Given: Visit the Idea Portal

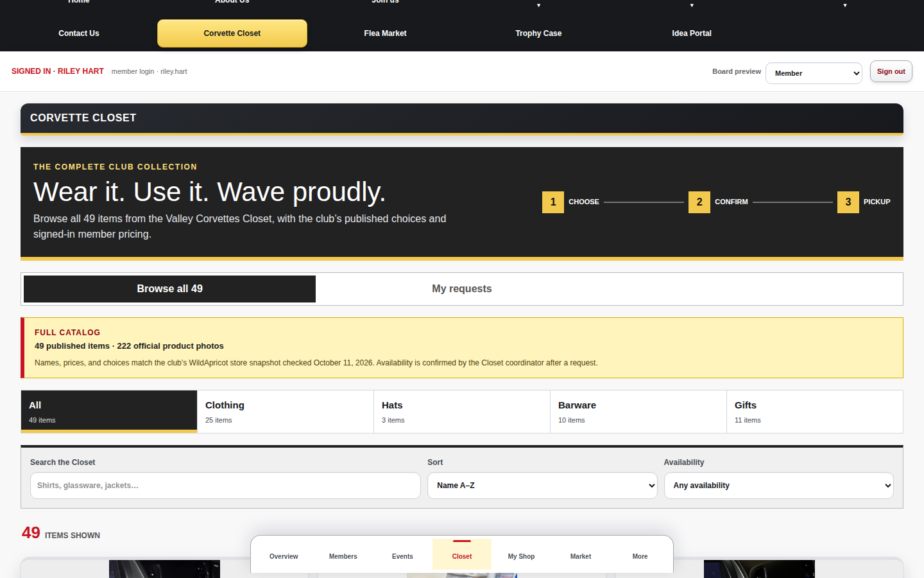Looking at the screenshot, I should click(692, 33).
